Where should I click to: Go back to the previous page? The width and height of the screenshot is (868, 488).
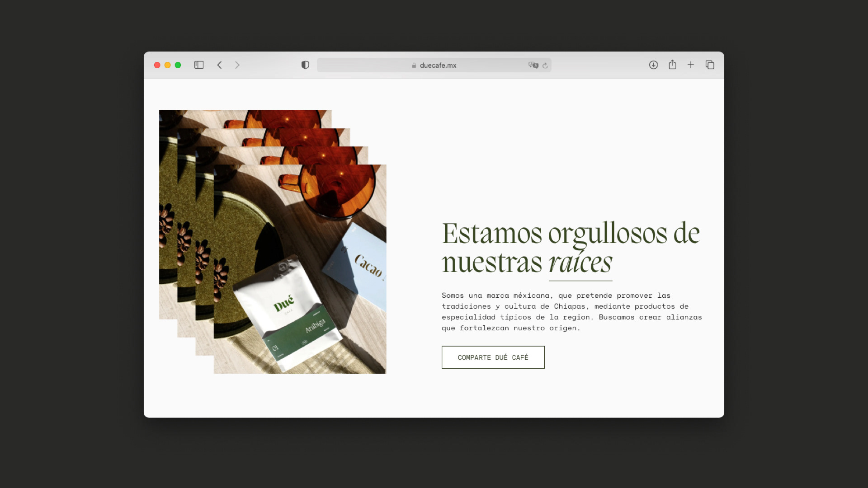tap(219, 65)
